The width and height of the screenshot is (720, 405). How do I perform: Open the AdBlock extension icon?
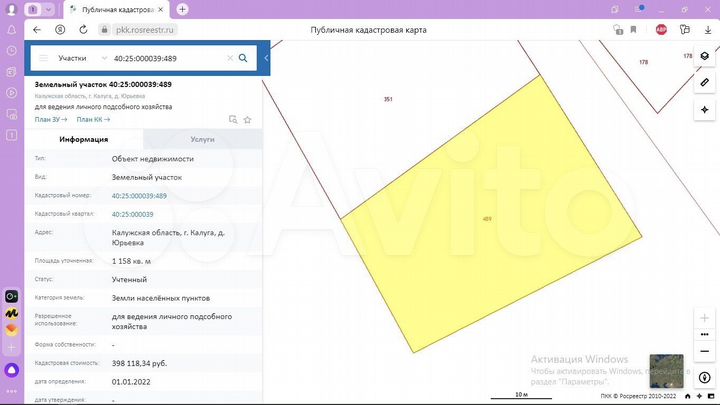[x=661, y=30]
